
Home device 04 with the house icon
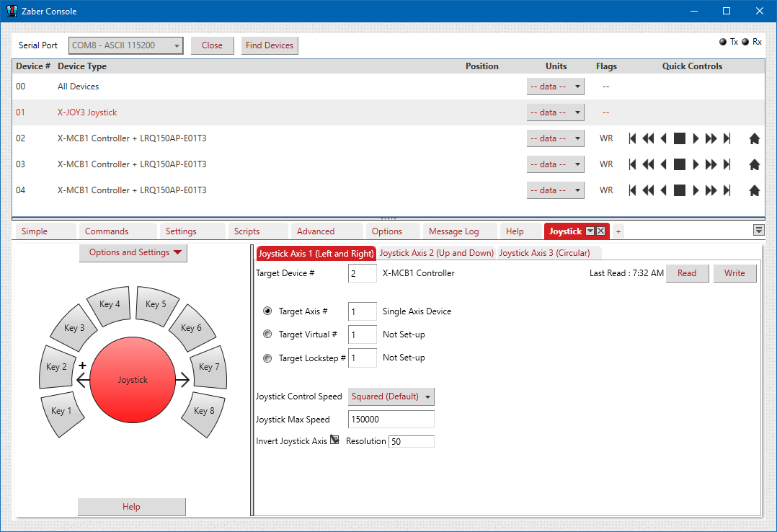tap(754, 190)
